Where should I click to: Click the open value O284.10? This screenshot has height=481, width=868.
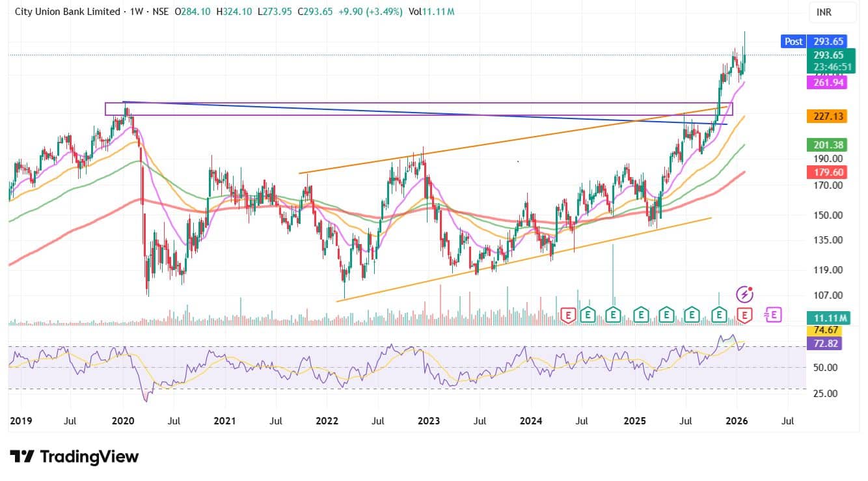193,12
